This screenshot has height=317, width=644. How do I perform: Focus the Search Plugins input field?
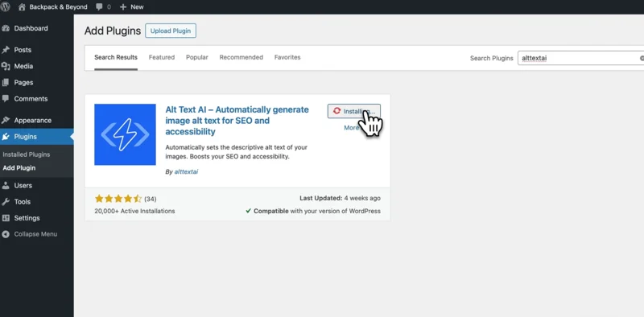(580, 58)
